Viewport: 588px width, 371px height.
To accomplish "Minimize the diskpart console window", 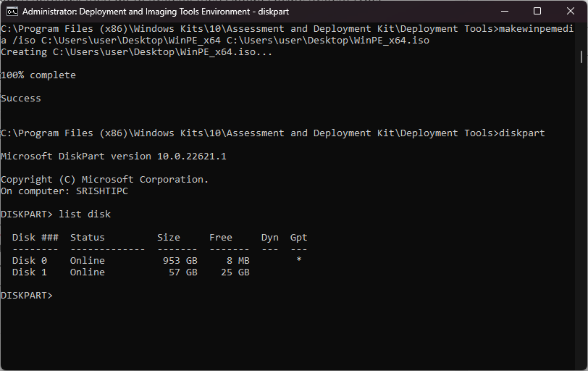I will point(504,11).
